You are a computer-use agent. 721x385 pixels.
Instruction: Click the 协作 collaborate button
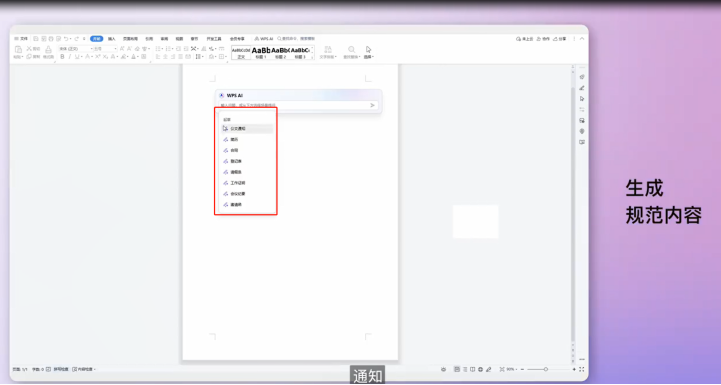click(543, 39)
